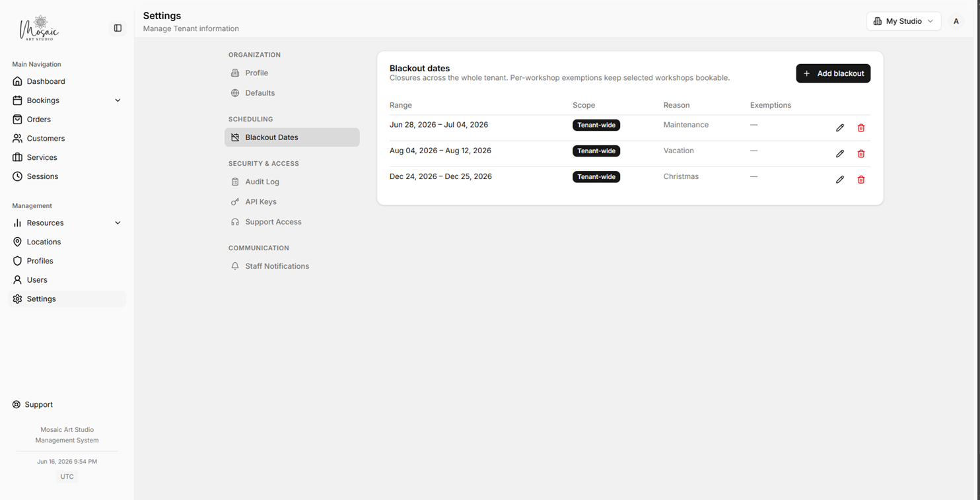980x500 pixels.
Task: Edit the Maintenance blackout with pencil icon
Action: tap(840, 127)
